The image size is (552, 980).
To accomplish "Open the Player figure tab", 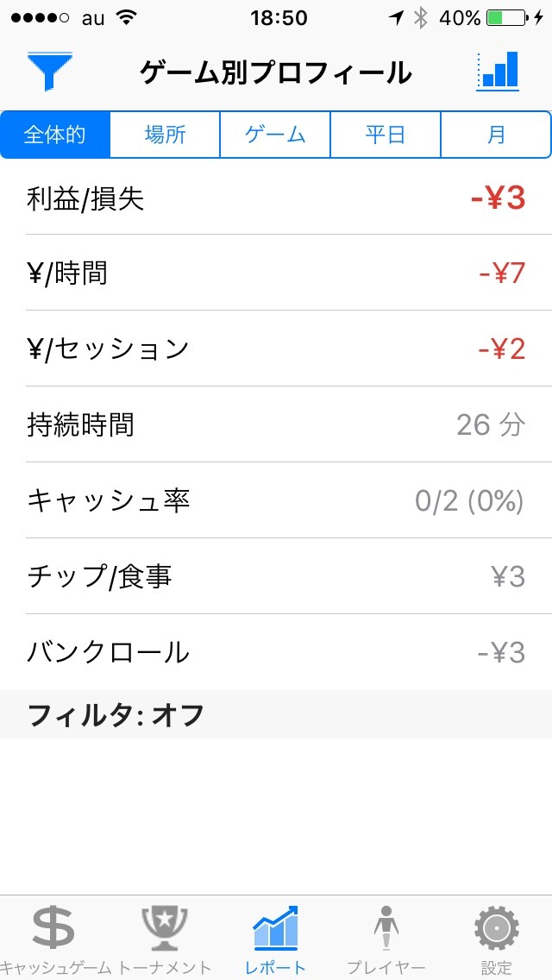I will point(386,937).
